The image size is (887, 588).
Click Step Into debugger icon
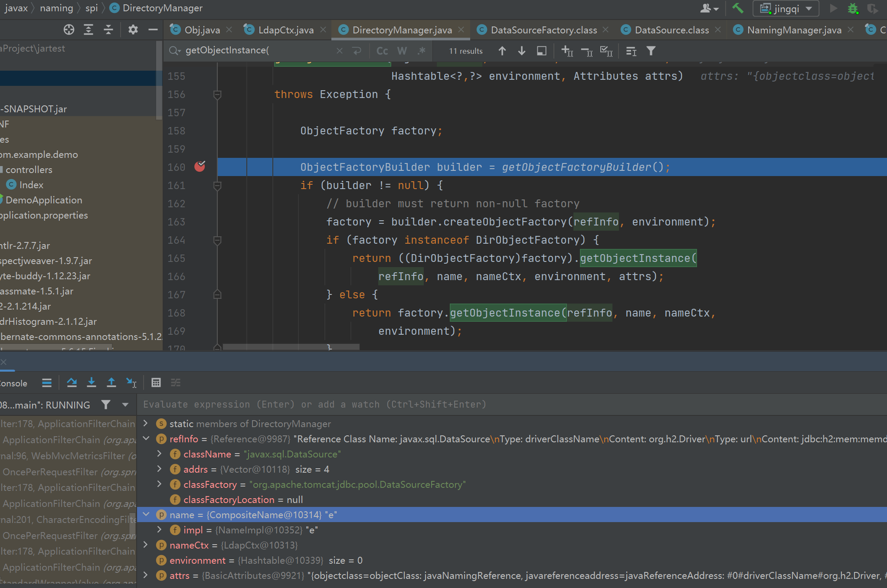[x=92, y=382]
